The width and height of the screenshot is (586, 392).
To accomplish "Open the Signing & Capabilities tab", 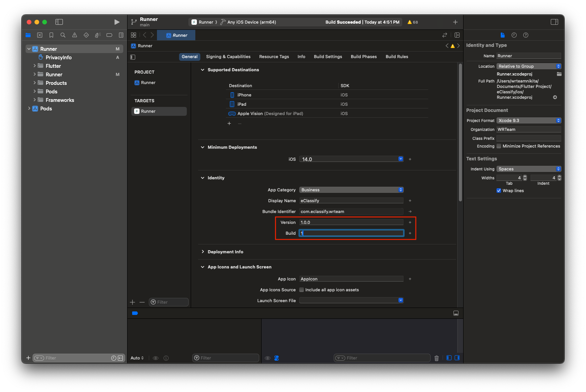I will click(x=228, y=57).
